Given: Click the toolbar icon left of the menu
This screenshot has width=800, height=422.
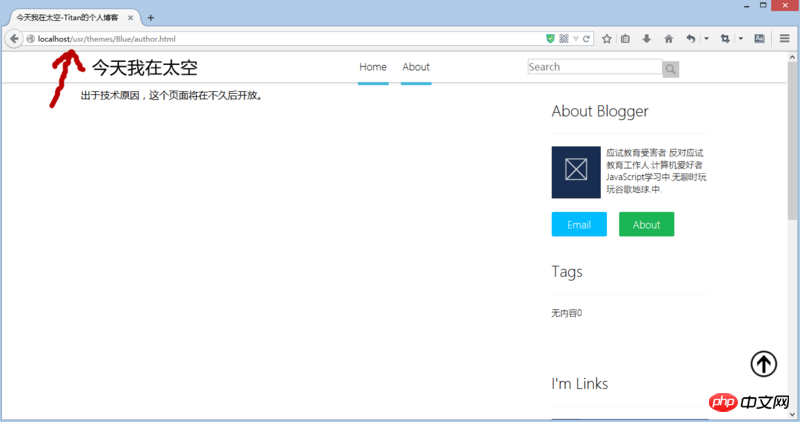Looking at the screenshot, I should click(759, 39).
